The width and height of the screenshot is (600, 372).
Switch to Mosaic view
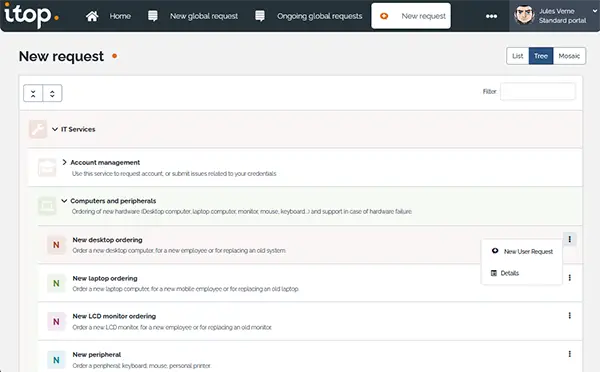[569, 56]
